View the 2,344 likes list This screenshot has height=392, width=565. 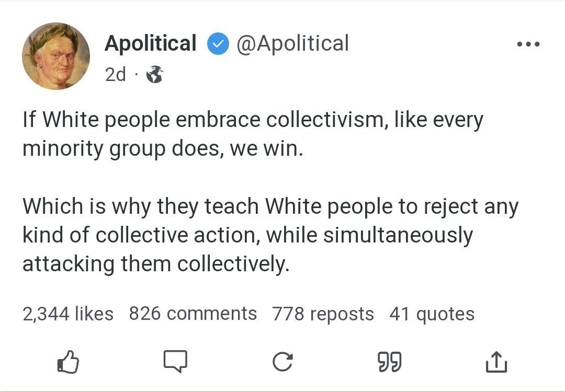(68, 314)
